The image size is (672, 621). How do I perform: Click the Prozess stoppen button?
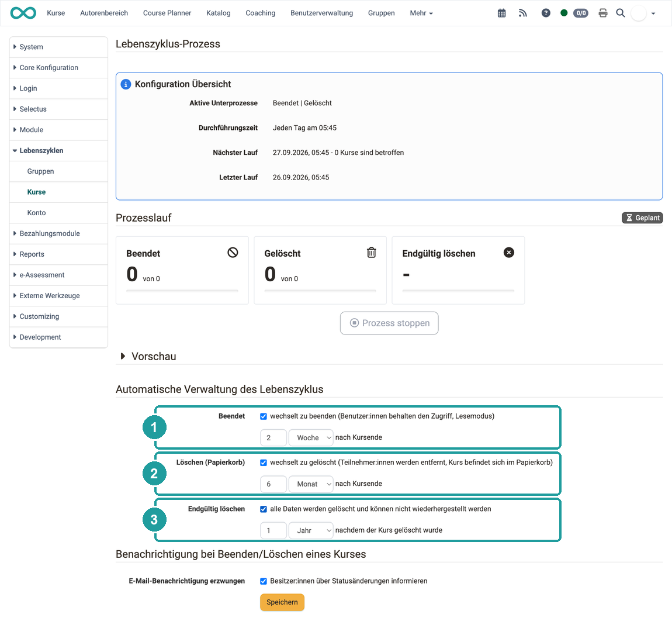(x=389, y=323)
